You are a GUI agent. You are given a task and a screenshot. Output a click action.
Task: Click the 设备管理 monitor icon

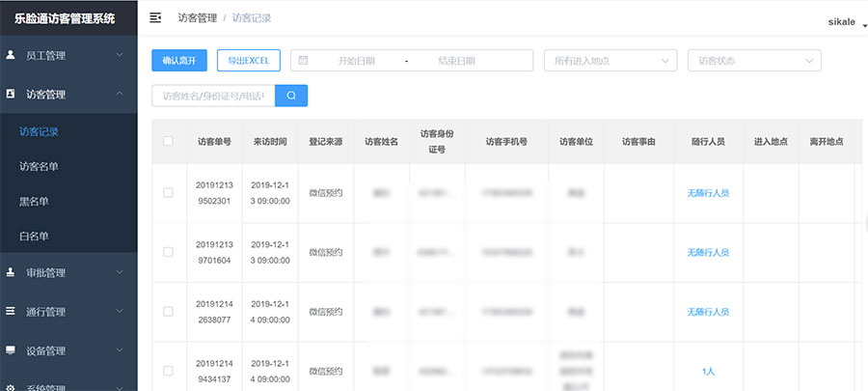coord(11,350)
